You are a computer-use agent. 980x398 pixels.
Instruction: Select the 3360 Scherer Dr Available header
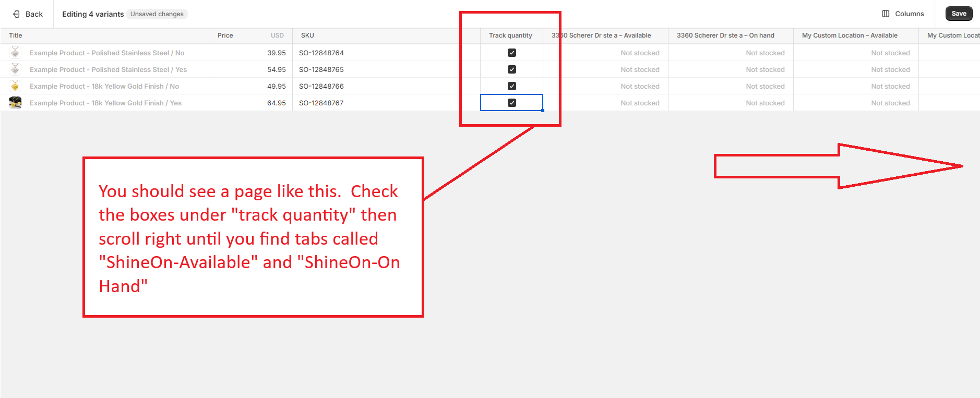click(605, 35)
